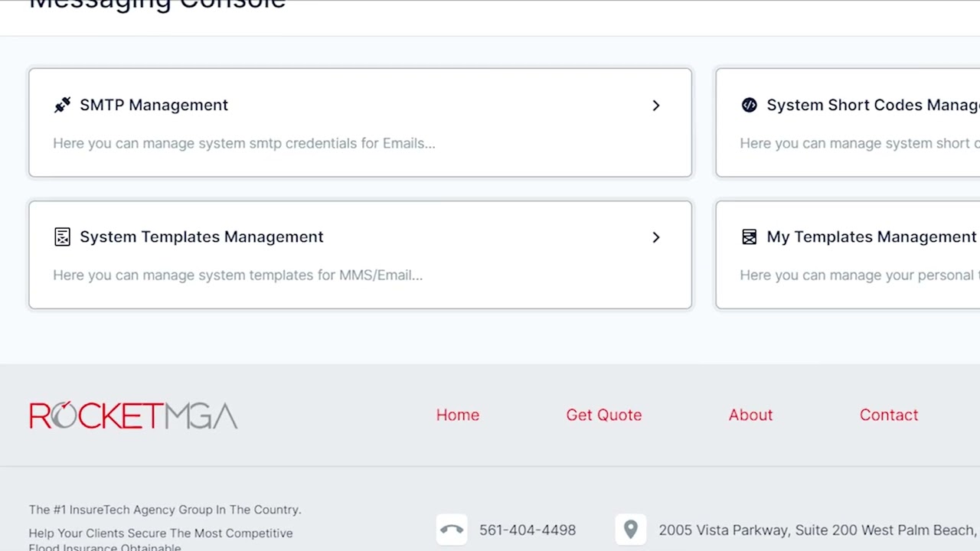This screenshot has height=551, width=980.
Task: Navigate to the About page link
Action: [x=750, y=415]
